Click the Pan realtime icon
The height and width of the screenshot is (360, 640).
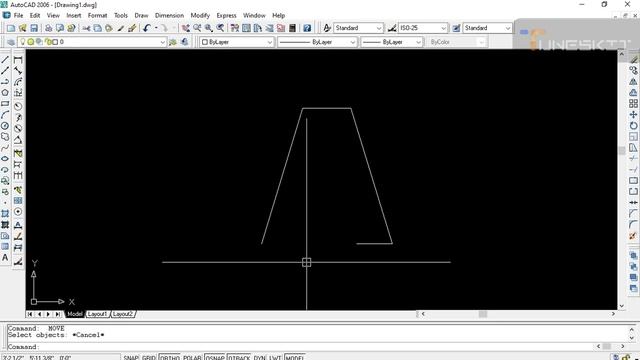click(186, 28)
